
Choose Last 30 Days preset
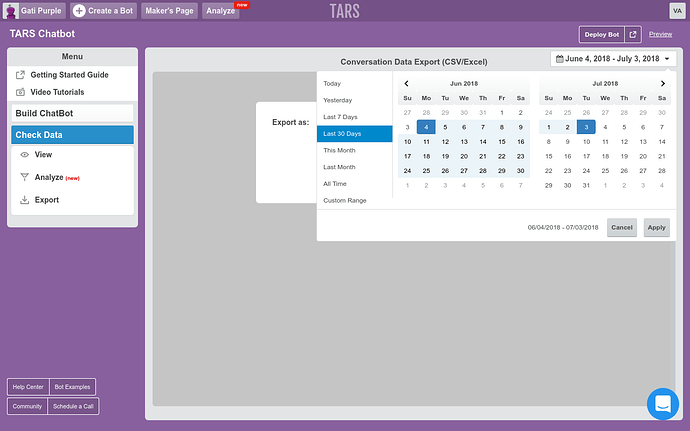point(354,134)
